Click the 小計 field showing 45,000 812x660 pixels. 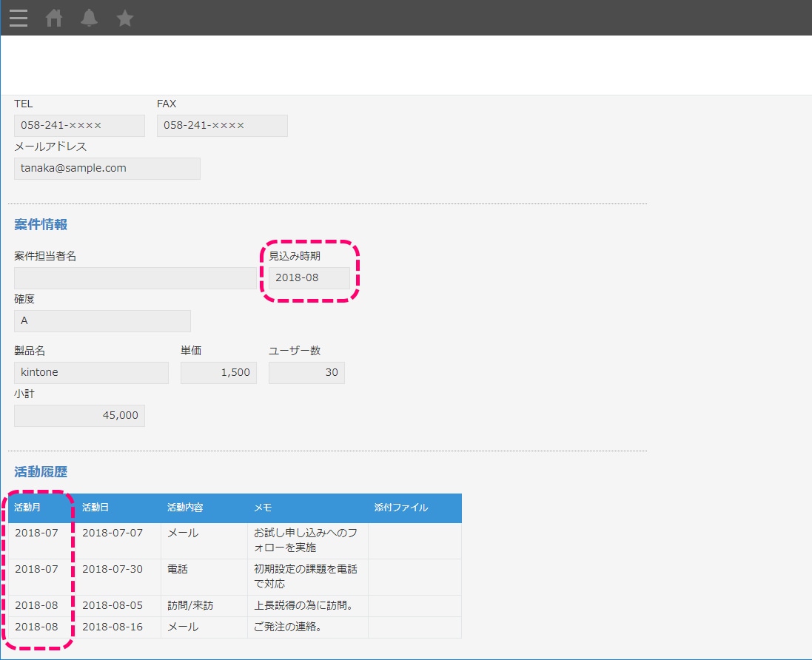(78, 415)
